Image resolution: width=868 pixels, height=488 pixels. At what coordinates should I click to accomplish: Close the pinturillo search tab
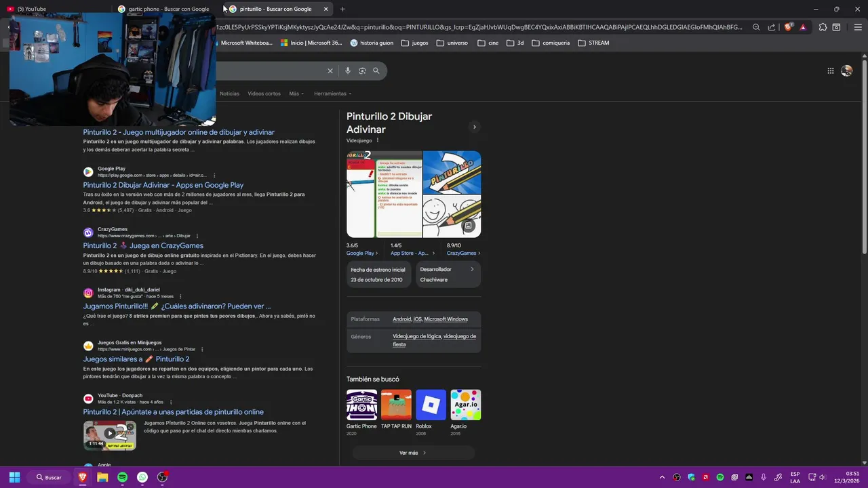[x=325, y=9]
